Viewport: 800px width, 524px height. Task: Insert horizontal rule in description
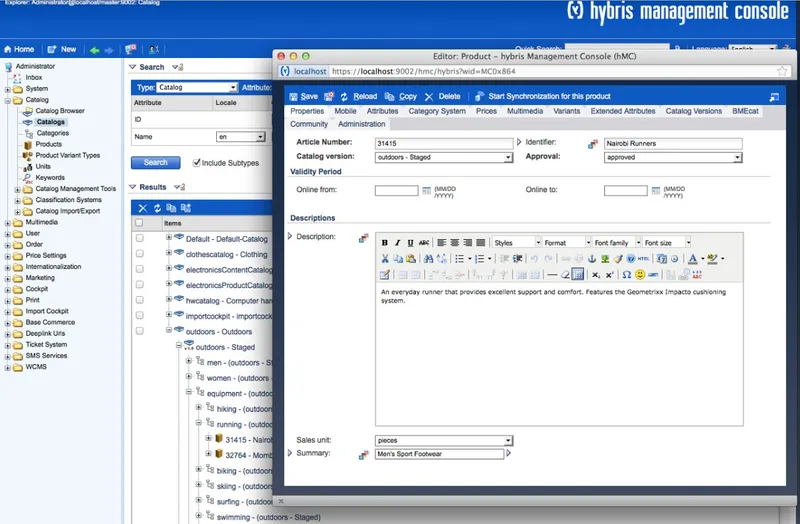(552, 275)
